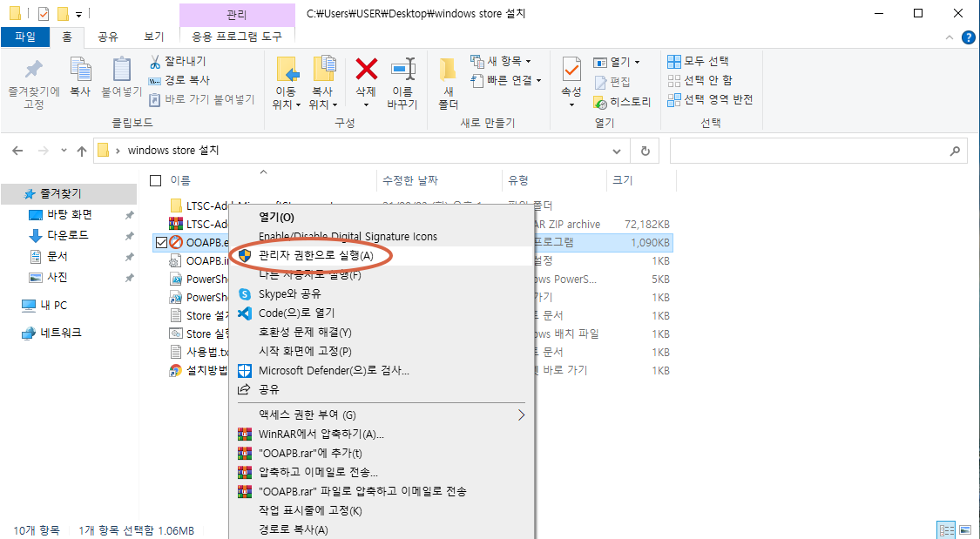Select 내 PC in navigation pane
Image resolution: width=980 pixels, height=539 pixels.
tap(54, 306)
